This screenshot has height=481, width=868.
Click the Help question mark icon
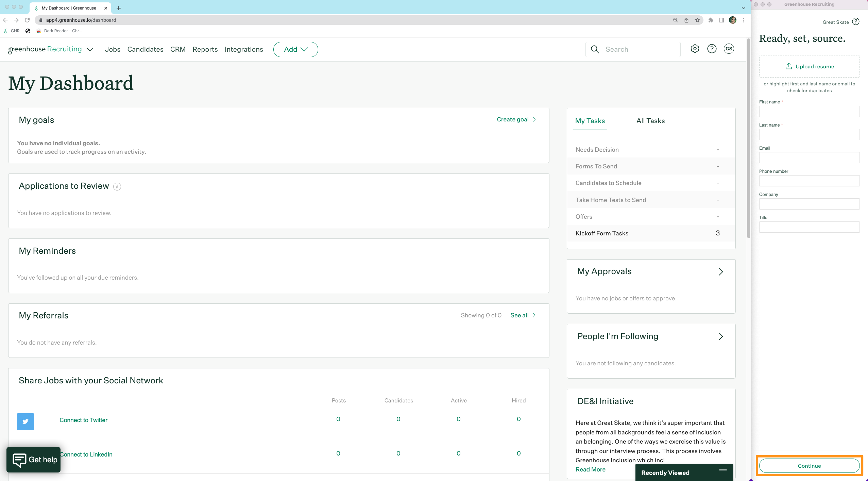[711, 49]
